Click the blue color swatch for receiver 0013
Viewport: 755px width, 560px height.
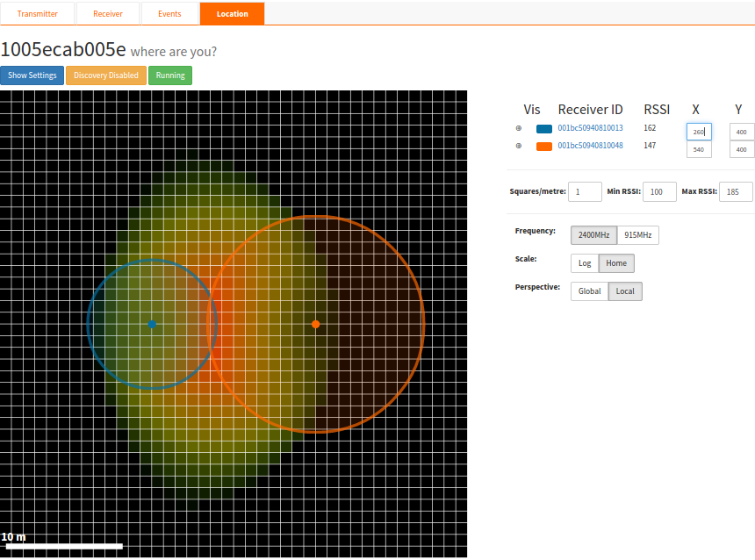544,128
